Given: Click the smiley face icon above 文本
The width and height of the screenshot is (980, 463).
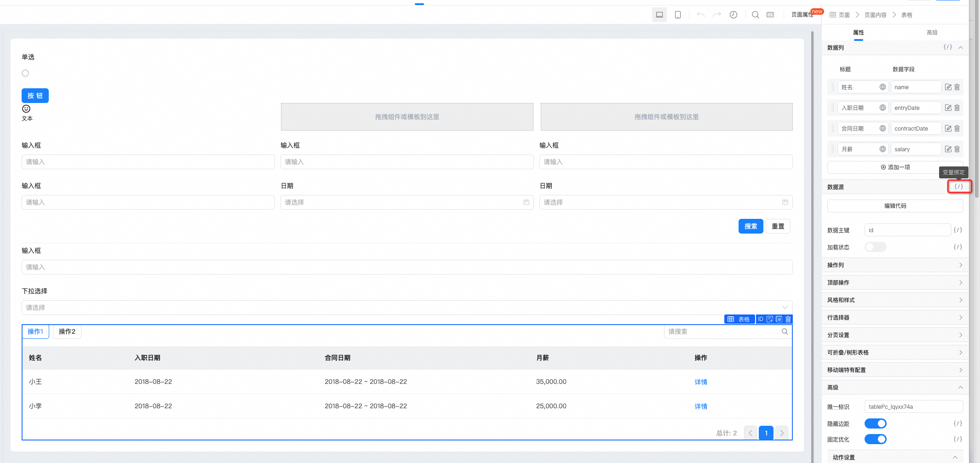Looking at the screenshot, I should (26, 109).
